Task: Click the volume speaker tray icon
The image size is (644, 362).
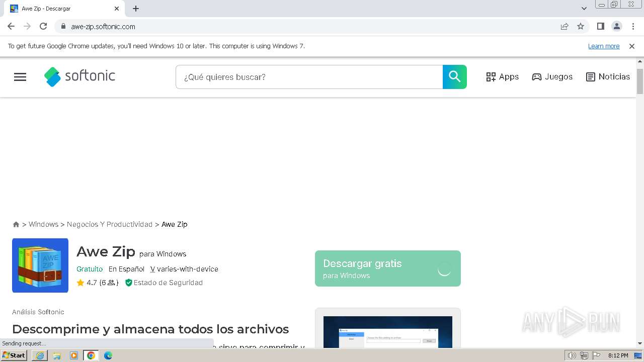Action: tap(572, 355)
